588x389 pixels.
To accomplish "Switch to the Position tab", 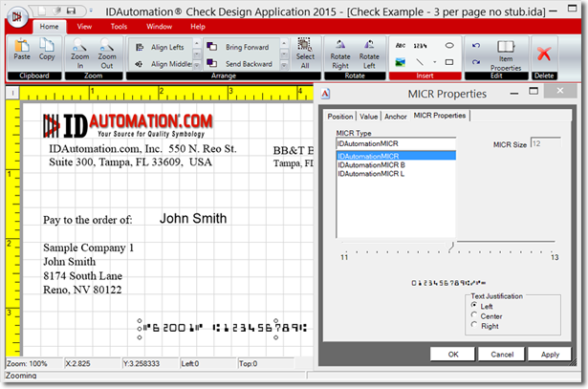I will click(340, 117).
